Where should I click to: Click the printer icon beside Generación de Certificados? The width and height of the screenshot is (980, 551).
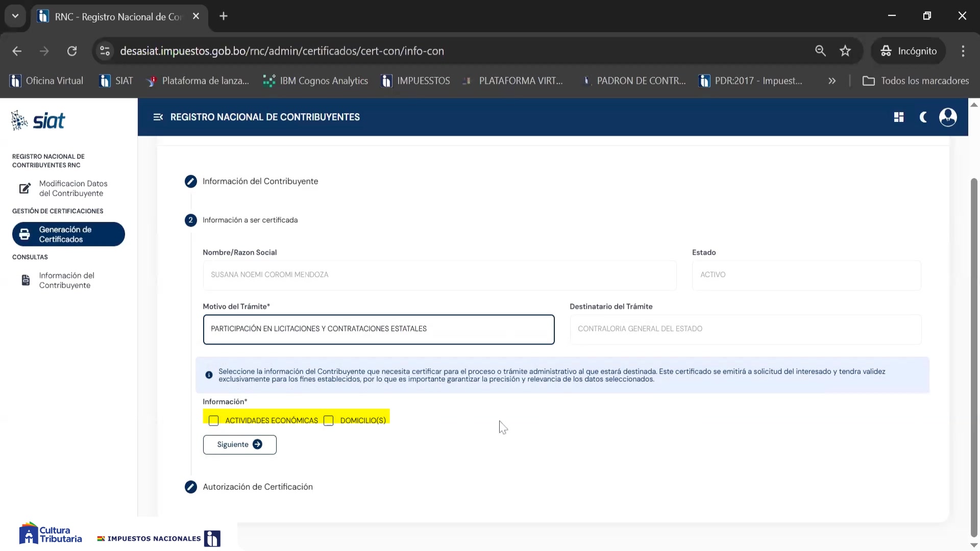pos(24,234)
